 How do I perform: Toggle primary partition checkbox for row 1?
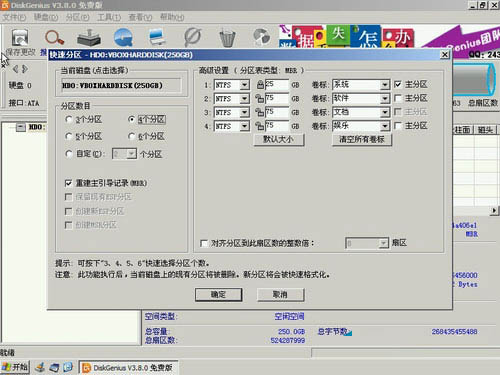398,84
